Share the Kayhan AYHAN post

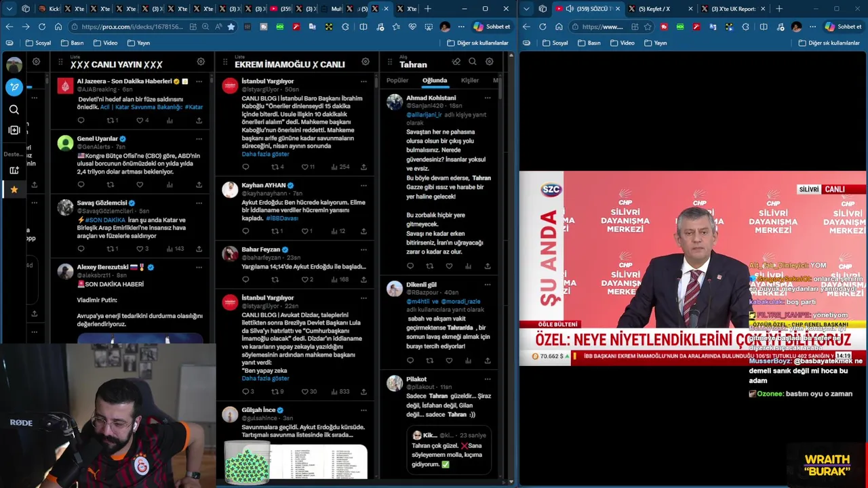pos(363,231)
